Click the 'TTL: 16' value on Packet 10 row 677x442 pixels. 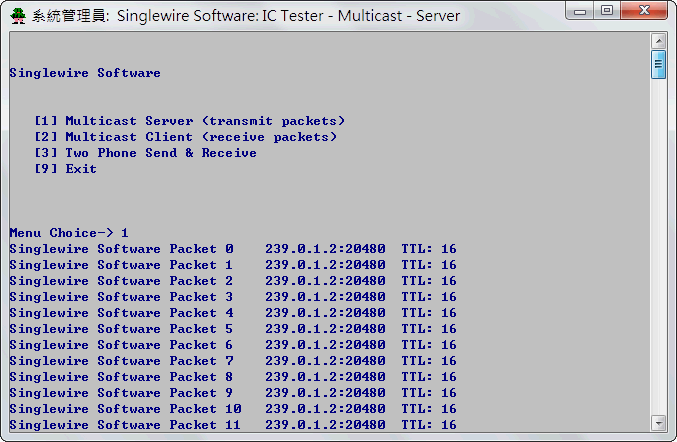429,409
